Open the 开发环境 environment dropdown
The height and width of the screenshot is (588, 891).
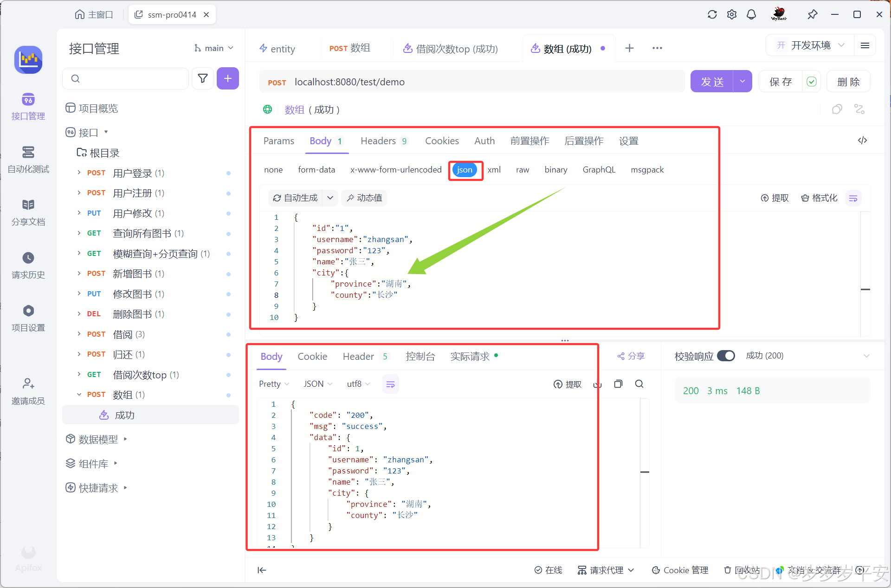[811, 45]
